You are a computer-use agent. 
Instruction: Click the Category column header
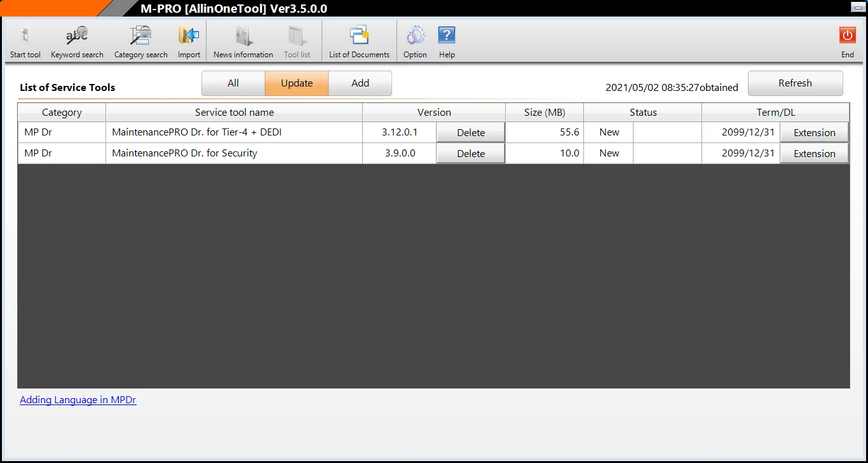click(62, 113)
